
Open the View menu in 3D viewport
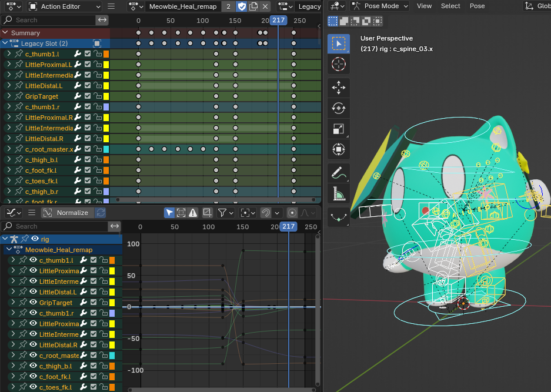pyautogui.click(x=424, y=6)
